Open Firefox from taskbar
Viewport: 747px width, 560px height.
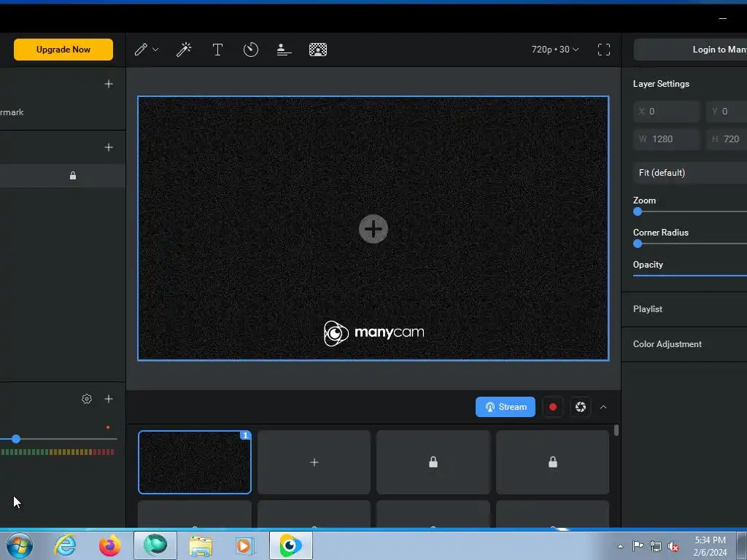(x=109, y=545)
